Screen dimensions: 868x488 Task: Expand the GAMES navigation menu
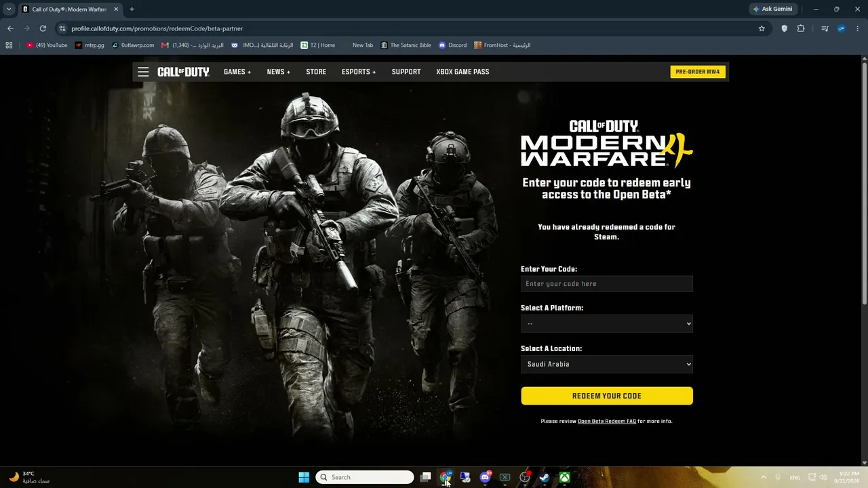click(237, 72)
